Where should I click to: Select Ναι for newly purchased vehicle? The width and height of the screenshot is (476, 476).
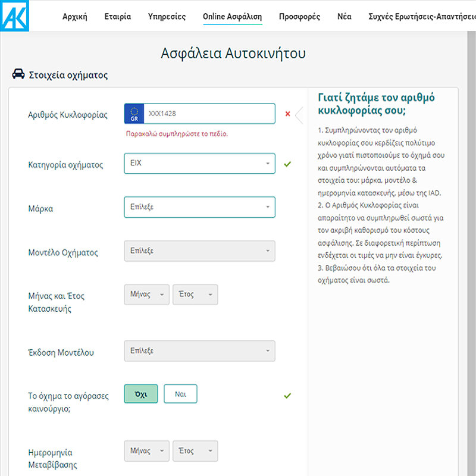click(180, 394)
